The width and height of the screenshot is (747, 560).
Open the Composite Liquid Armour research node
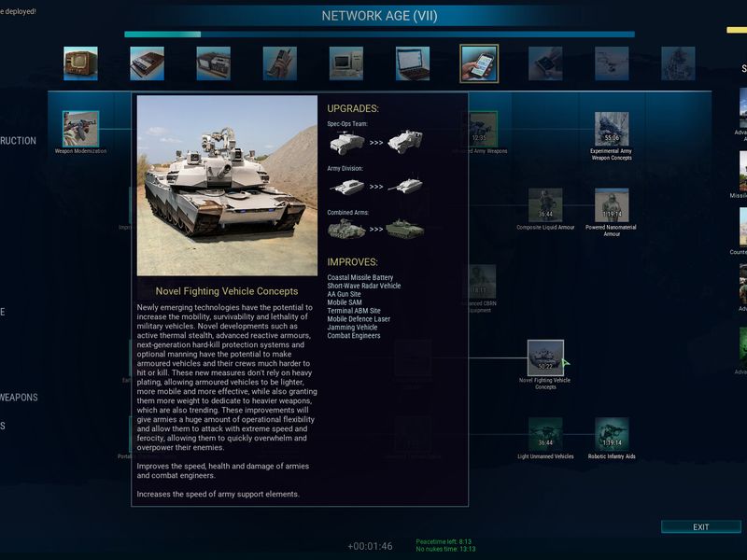[x=545, y=205]
